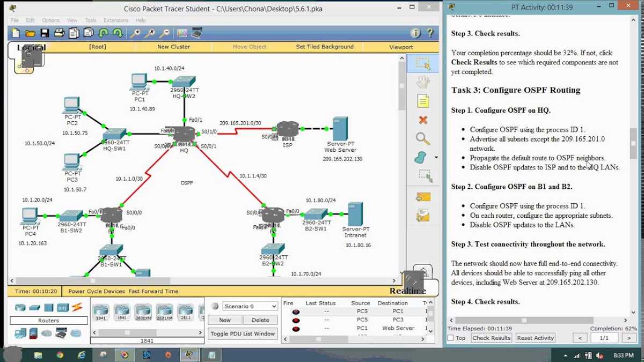Create a new file using toolbar icon
This screenshot has height=362, width=644.
(x=16, y=33)
